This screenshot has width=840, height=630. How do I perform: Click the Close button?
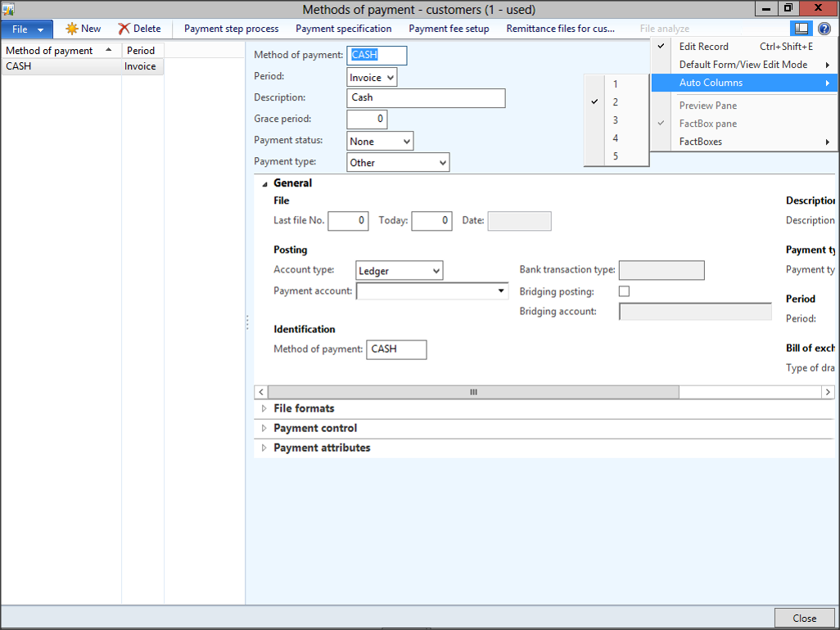(x=804, y=619)
